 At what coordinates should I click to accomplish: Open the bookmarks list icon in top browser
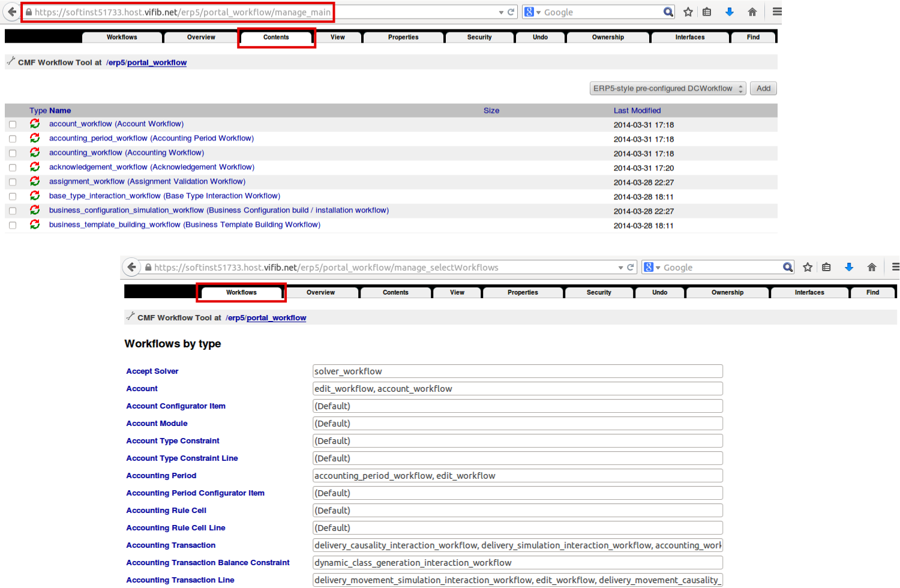coord(707,12)
